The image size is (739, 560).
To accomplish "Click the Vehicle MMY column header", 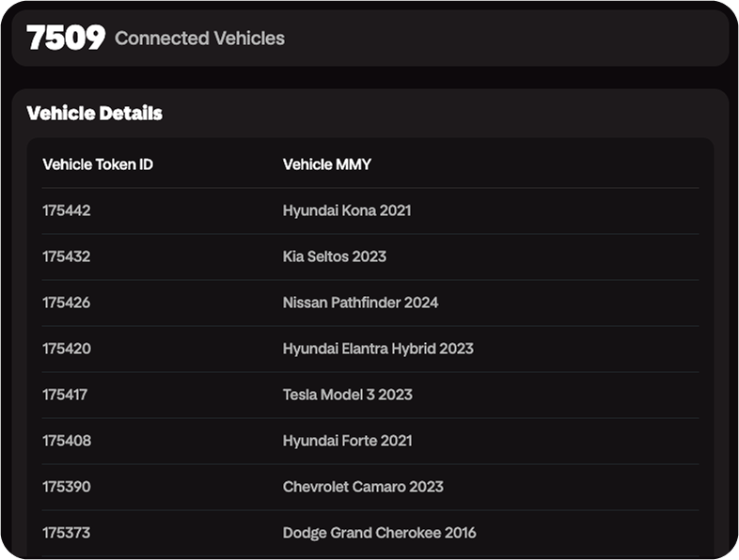I will click(326, 164).
